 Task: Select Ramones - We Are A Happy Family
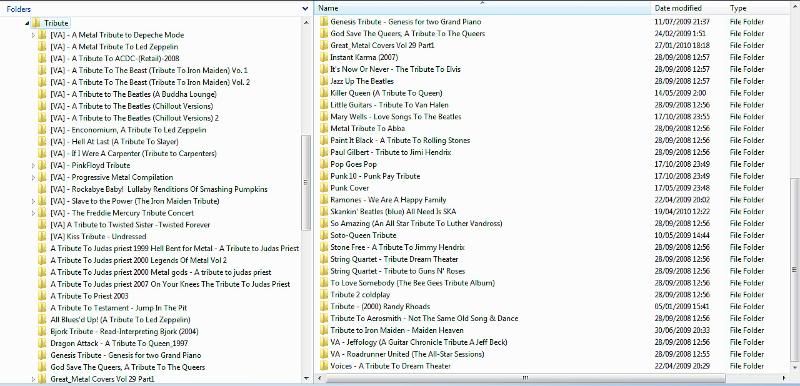(388, 200)
